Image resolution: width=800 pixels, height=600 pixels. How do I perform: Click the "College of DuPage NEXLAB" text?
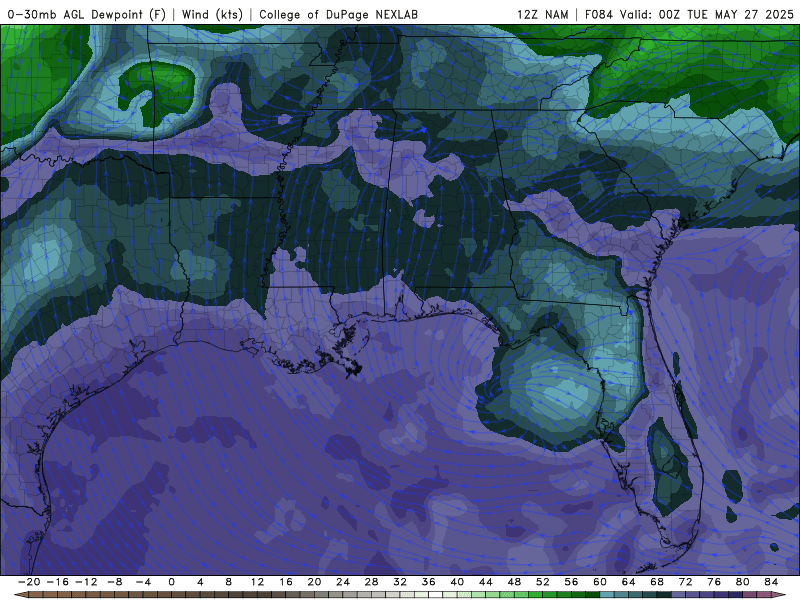pos(338,14)
